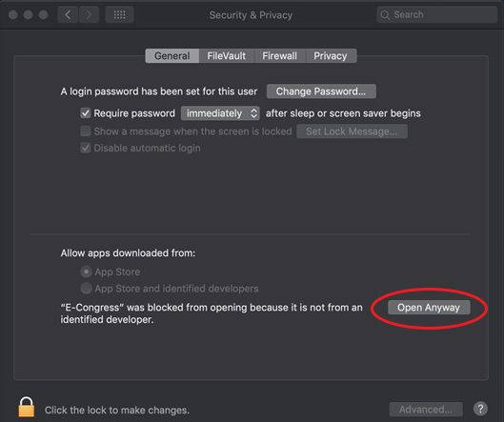This screenshot has height=422, width=504.
Task: Open help with the question mark icon
Action: (x=480, y=409)
